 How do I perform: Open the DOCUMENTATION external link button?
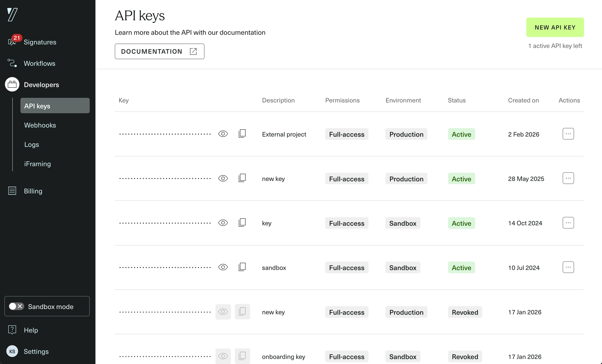(159, 51)
